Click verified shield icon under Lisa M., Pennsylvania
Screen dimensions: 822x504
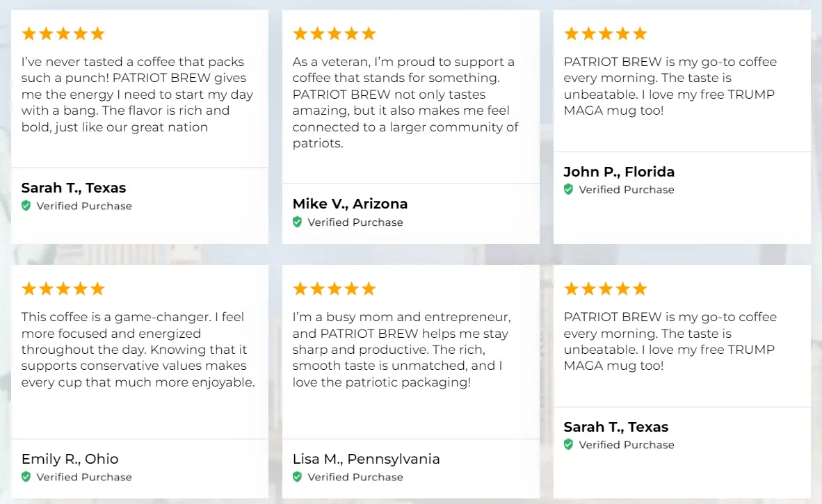point(297,477)
